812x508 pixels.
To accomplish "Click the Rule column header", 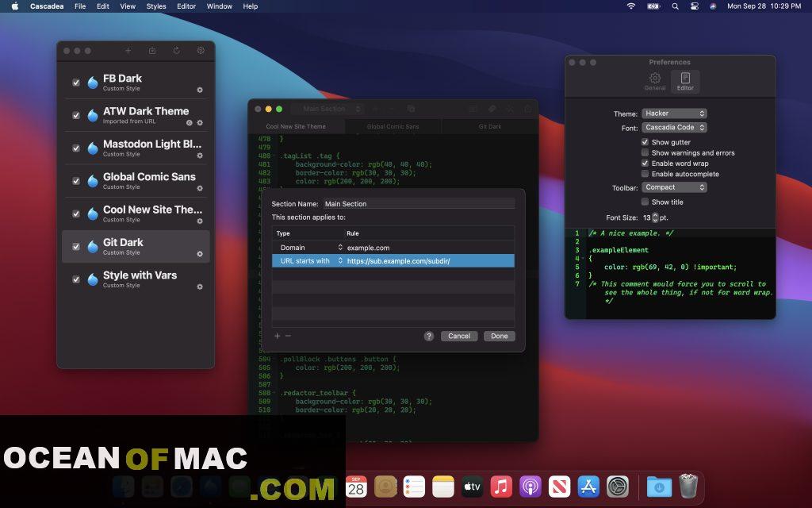I will point(353,233).
